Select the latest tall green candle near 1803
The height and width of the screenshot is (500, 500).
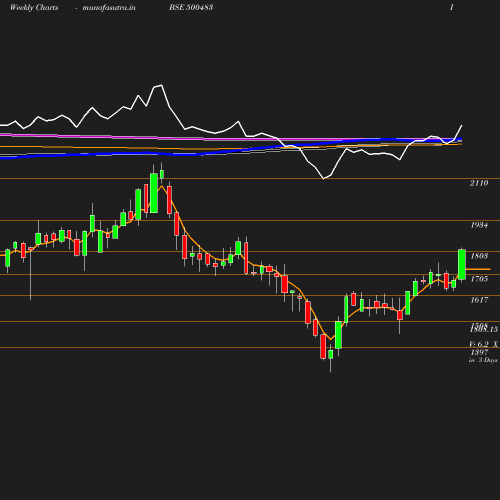click(462, 264)
